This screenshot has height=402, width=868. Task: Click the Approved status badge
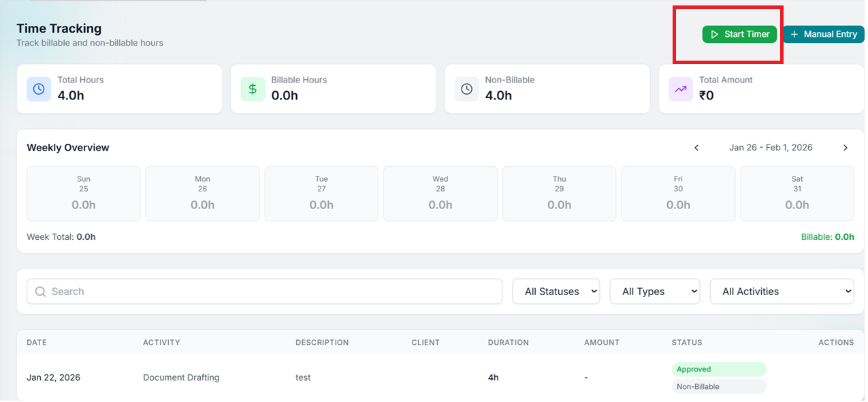tap(719, 369)
